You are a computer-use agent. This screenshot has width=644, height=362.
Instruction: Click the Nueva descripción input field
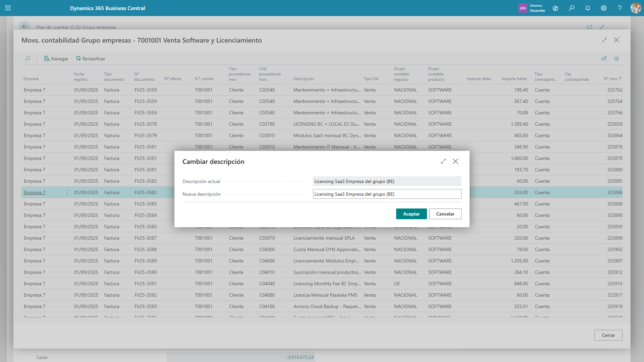click(x=387, y=194)
